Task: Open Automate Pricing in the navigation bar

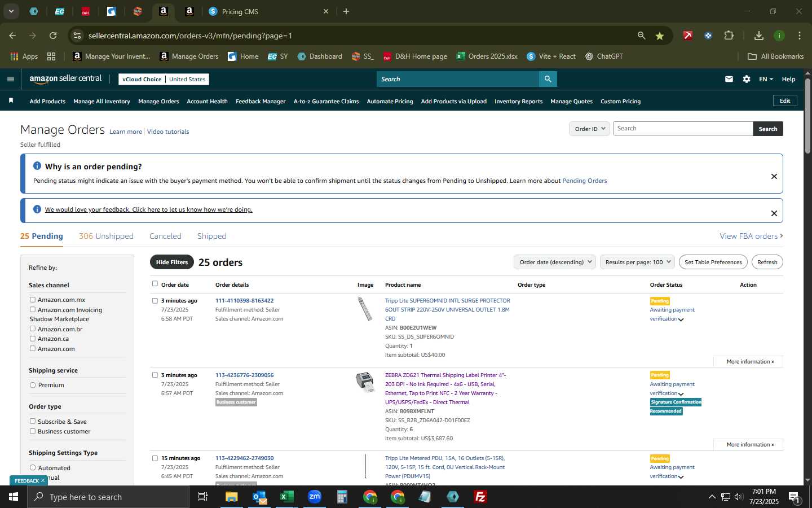Action: pyautogui.click(x=390, y=102)
